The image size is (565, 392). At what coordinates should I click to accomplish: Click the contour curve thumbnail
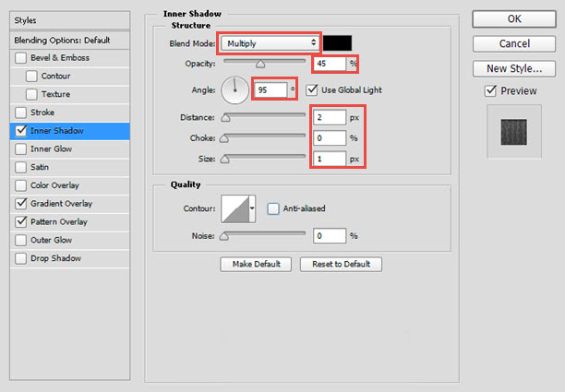click(x=234, y=208)
